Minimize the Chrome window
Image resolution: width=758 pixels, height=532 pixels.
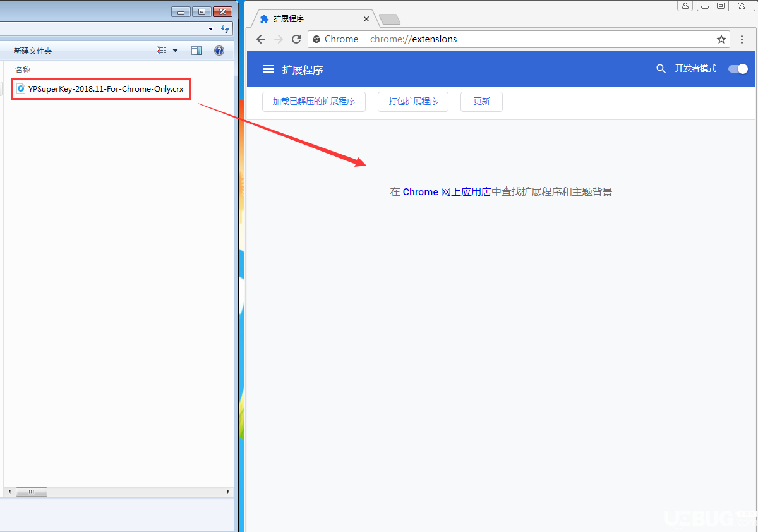(x=704, y=6)
